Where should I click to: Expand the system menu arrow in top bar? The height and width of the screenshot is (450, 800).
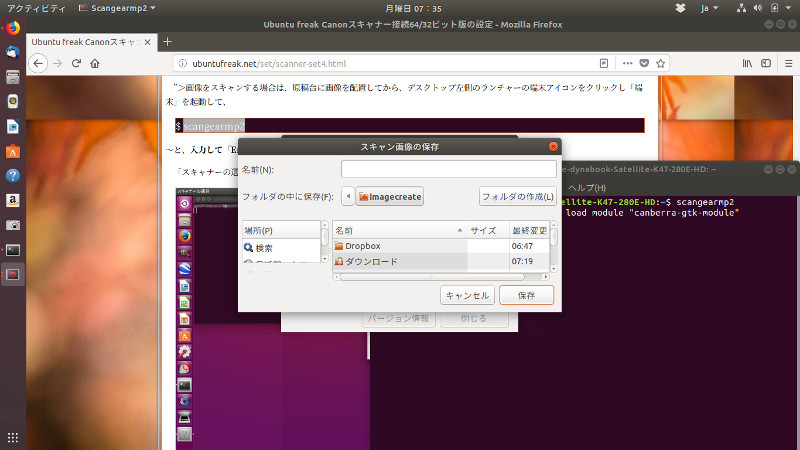788,8
